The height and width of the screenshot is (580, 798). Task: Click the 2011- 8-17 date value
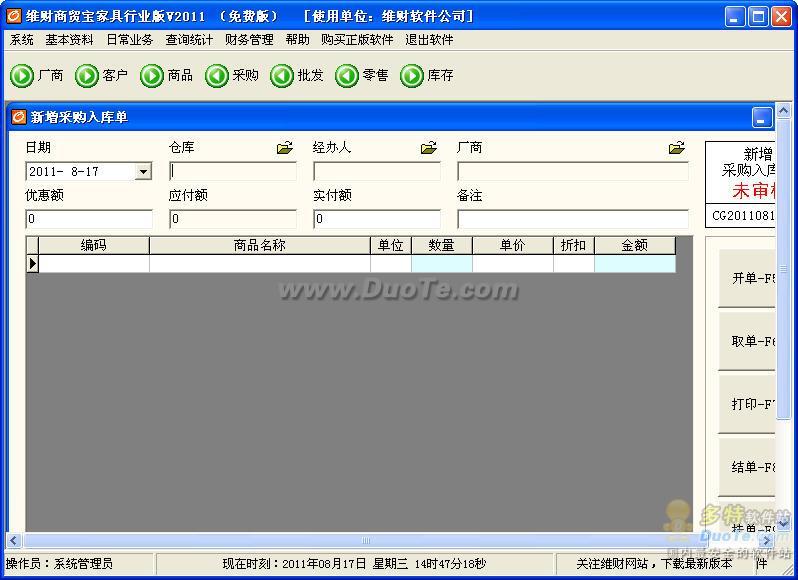point(64,172)
